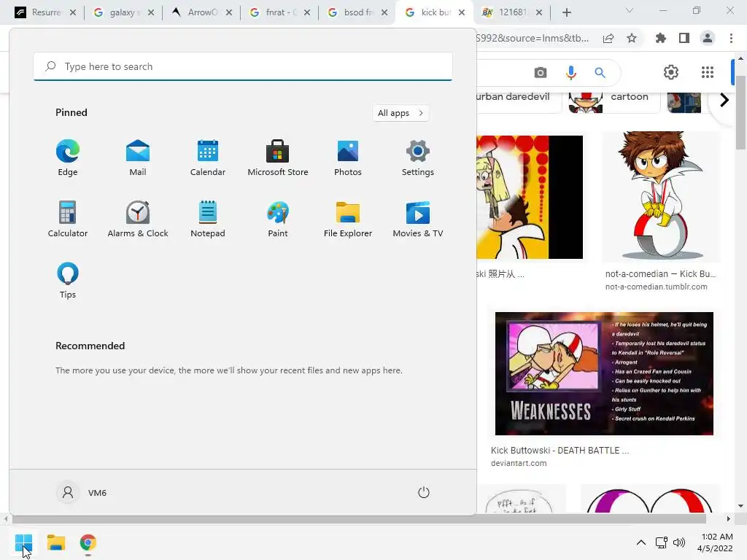Expand the All apps list

(400, 113)
